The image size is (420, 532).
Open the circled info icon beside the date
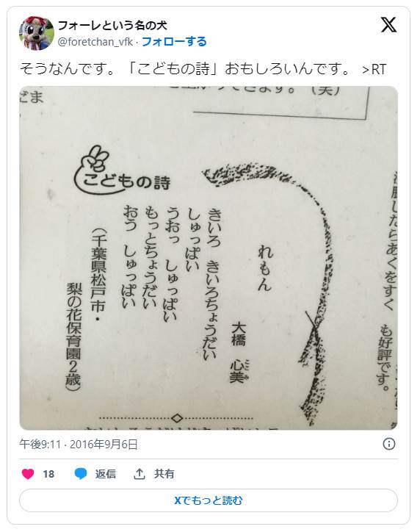[389, 444]
